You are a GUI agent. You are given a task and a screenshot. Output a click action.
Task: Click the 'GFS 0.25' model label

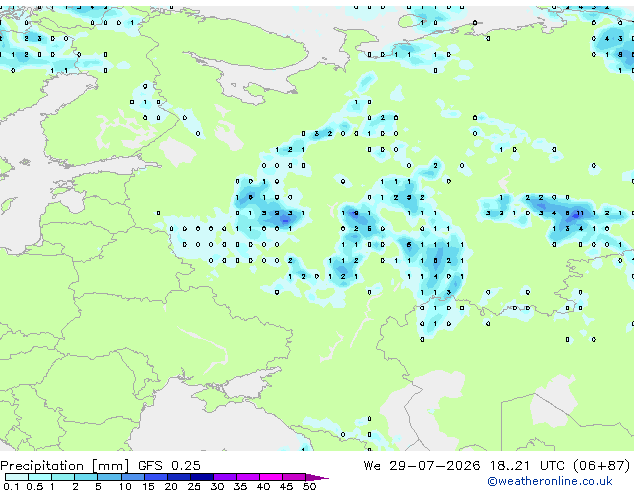pyautogui.click(x=169, y=466)
